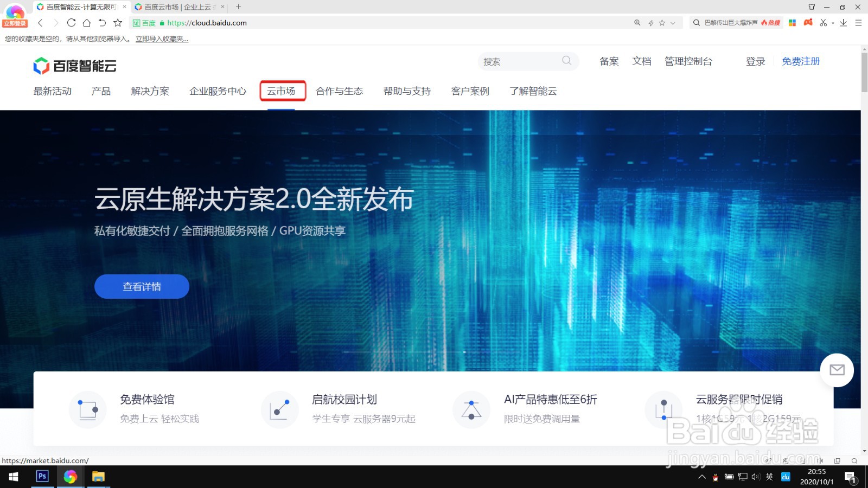This screenshot has height=488, width=868.
Task: Open the AI产品特惠低至6折 card
Action: (x=525, y=409)
